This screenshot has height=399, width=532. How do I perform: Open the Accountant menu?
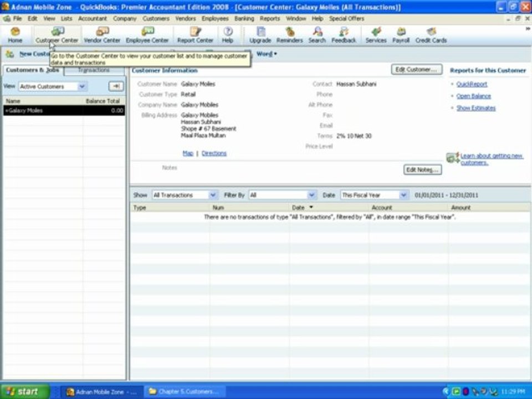93,18
